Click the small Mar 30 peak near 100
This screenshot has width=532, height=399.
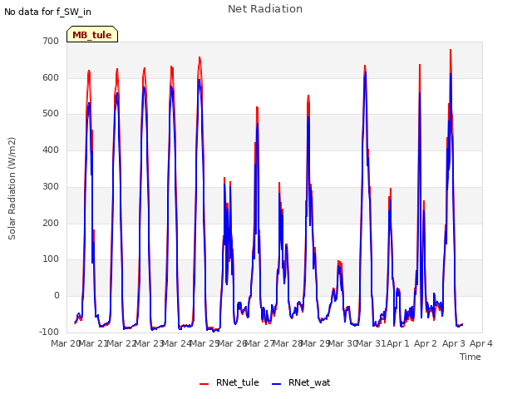coord(339,261)
